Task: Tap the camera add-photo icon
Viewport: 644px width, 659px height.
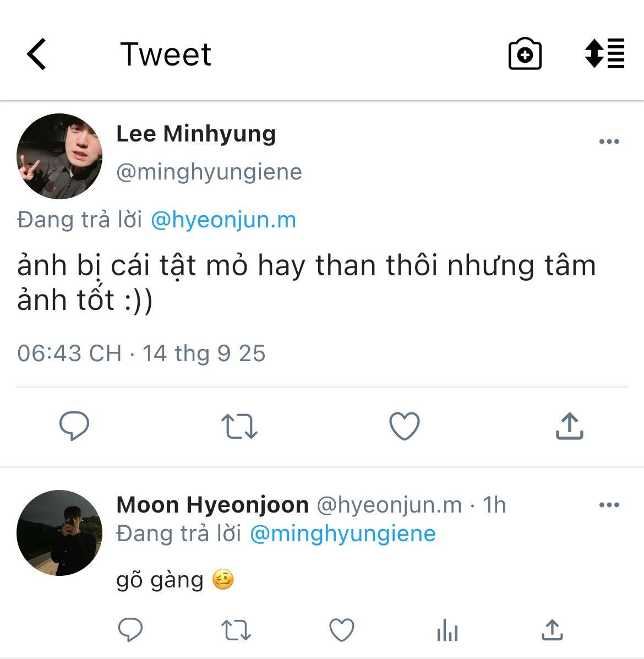Action: pos(525,55)
